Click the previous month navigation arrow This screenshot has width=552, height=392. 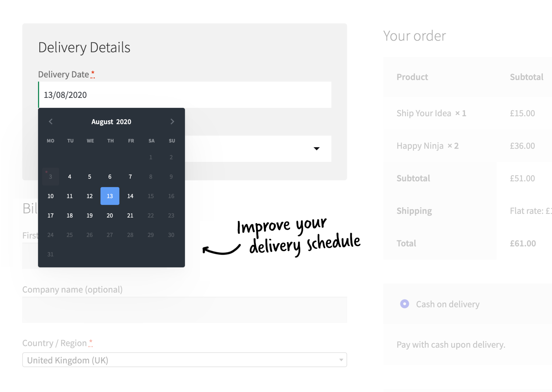pos(50,122)
